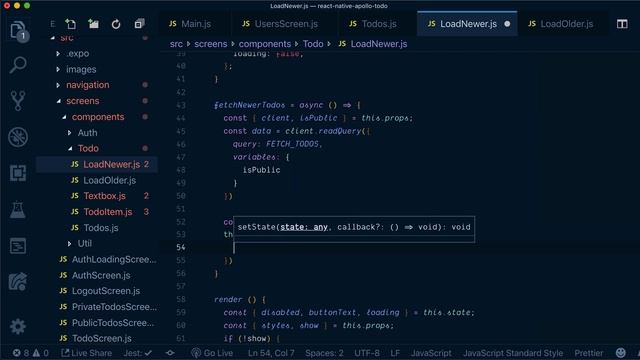Collapse the src root folder
Screen dimensions: 640x360
[67, 38]
